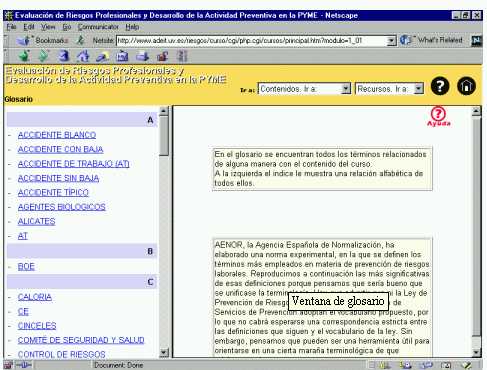
Task: Click the Forward navigation arrow icon
Action: (43, 56)
